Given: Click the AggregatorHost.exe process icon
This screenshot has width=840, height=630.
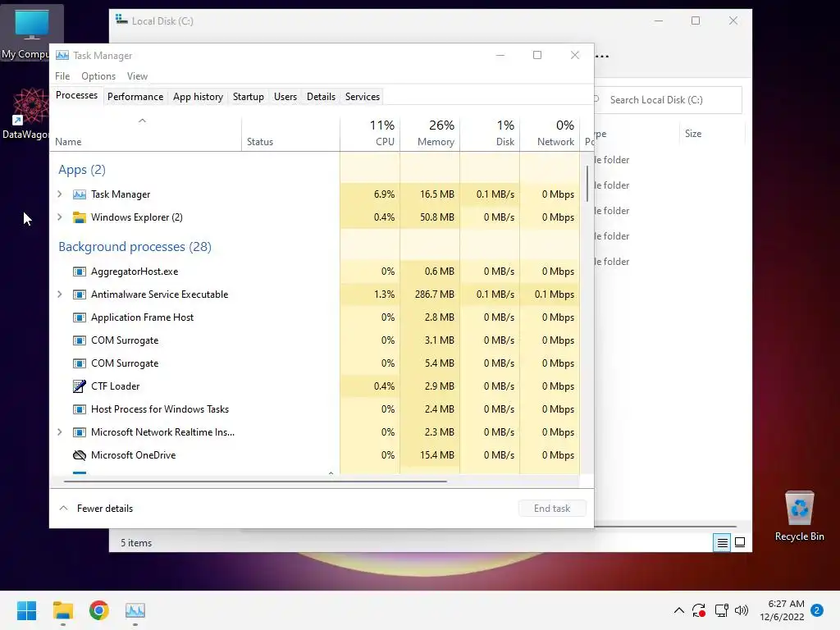Looking at the screenshot, I should coord(80,272).
